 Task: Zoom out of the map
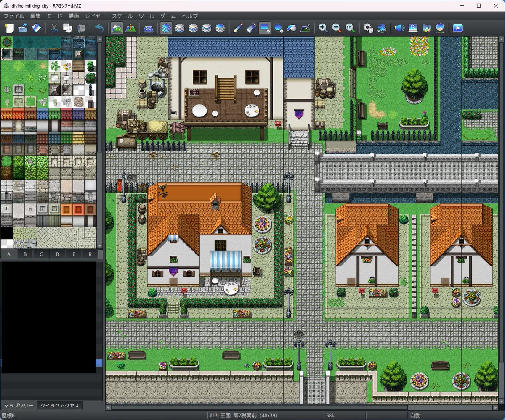337,28
